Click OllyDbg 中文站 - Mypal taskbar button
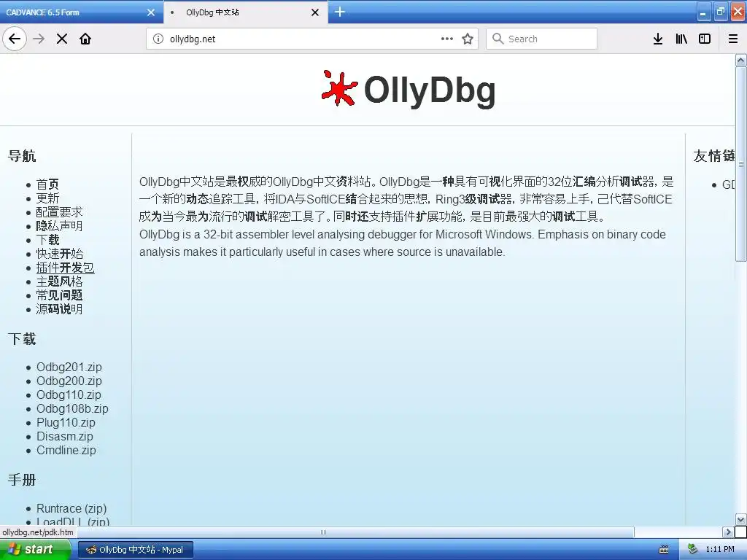 [135, 550]
